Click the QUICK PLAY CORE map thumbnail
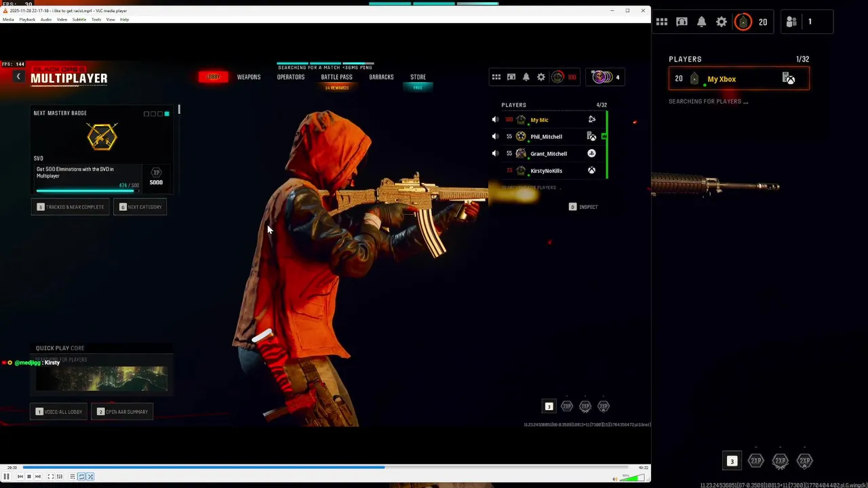This screenshot has height=488, width=868. (102, 379)
